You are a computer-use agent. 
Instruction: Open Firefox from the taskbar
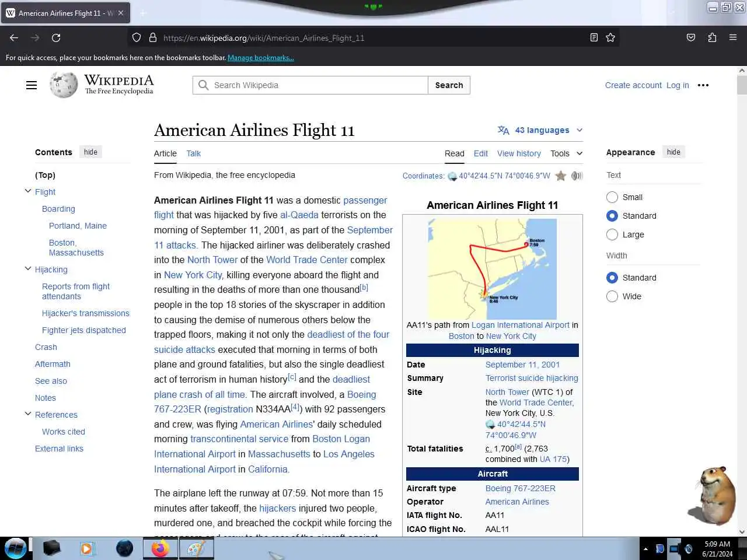coord(160,548)
